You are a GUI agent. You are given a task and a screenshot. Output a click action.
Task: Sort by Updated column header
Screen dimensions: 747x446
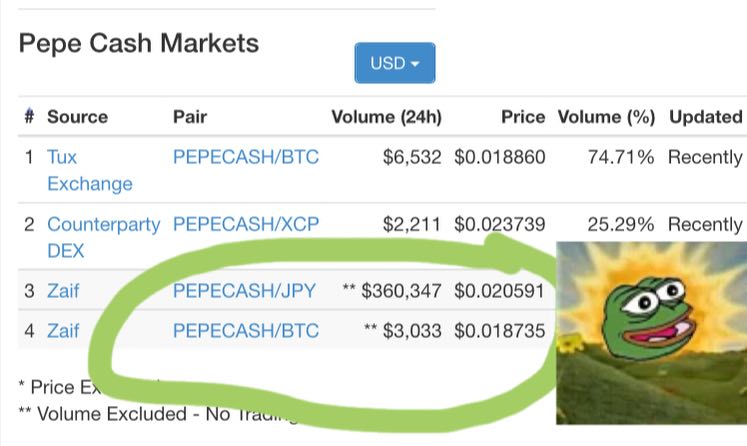click(706, 117)
